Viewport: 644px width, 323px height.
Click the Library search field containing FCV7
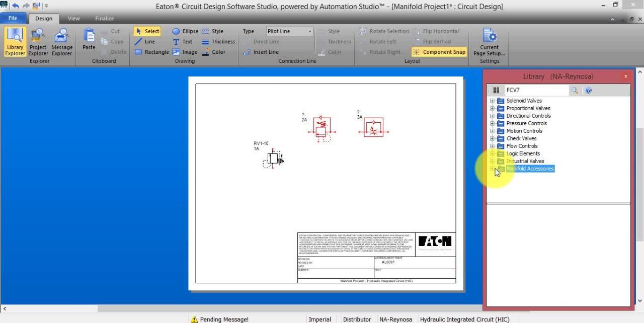coord(536,90)
